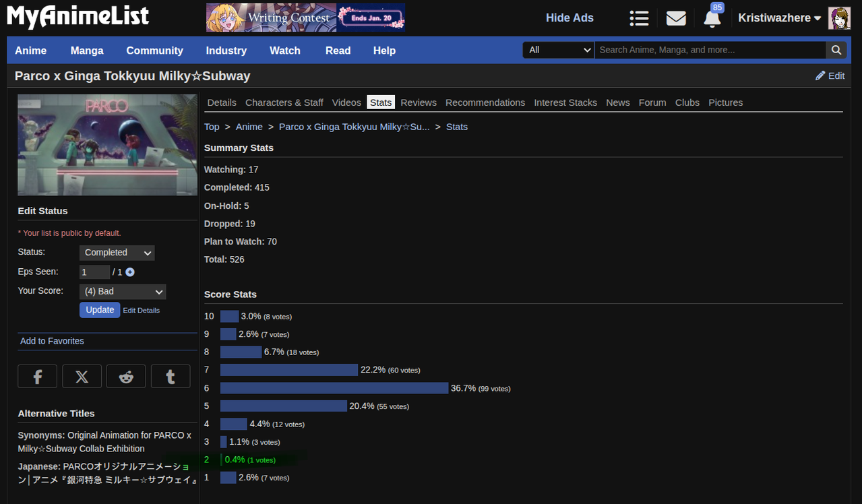The image size is (862, 504).
Task: Click the Anime breadcrumb link
Action: 249,127
